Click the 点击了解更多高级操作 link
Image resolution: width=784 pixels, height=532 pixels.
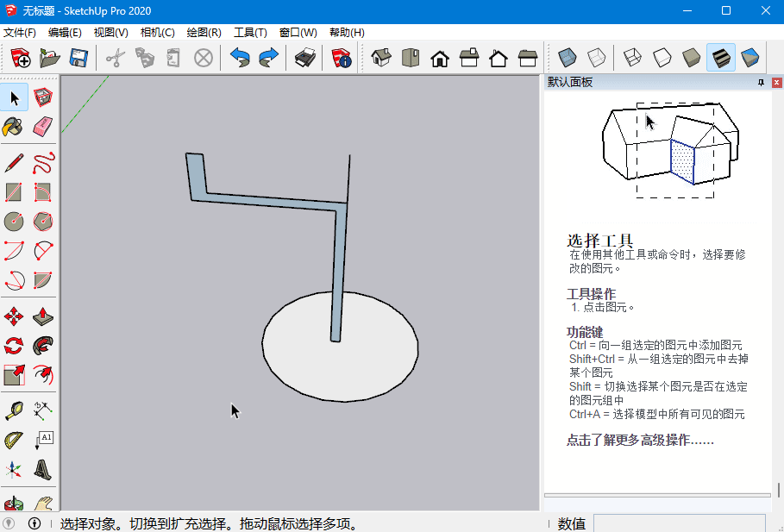pos(640,440)
